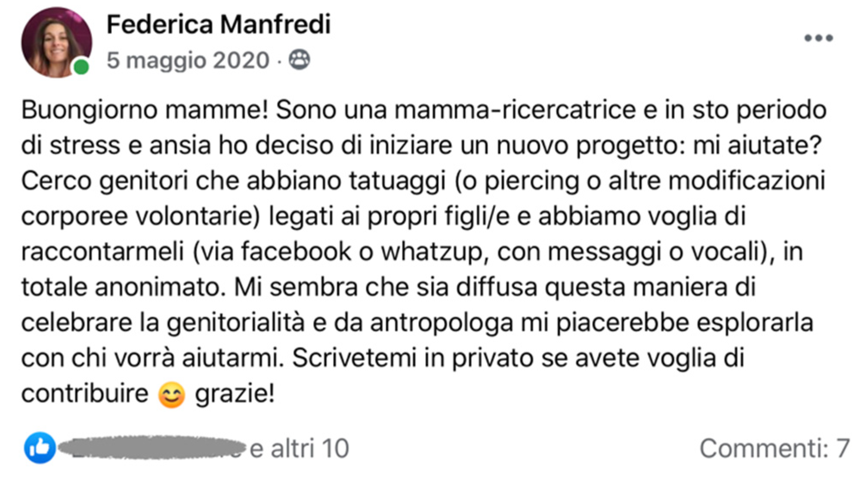Click the phrase "Scrivetemi in privato"
The height and width of the screenshot is (478, 868).
pos(413,358)
